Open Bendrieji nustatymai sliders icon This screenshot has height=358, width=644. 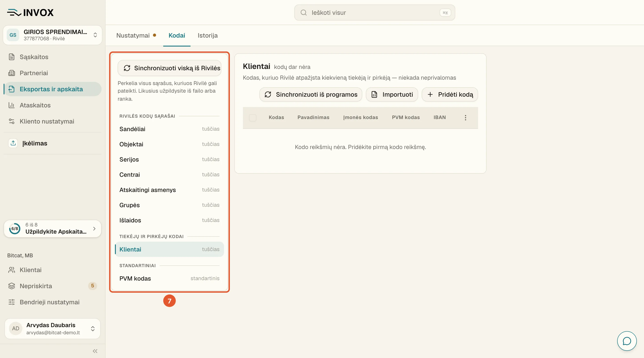point(11,302)
